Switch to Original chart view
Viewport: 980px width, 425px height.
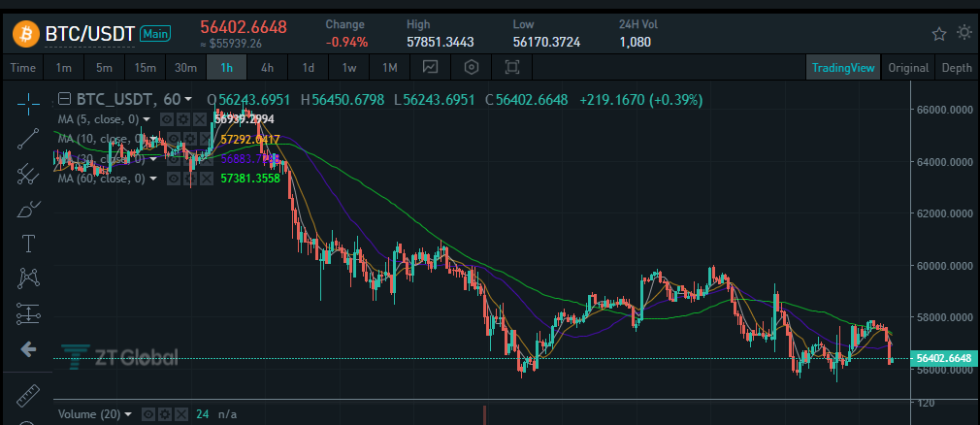point(908,68)
